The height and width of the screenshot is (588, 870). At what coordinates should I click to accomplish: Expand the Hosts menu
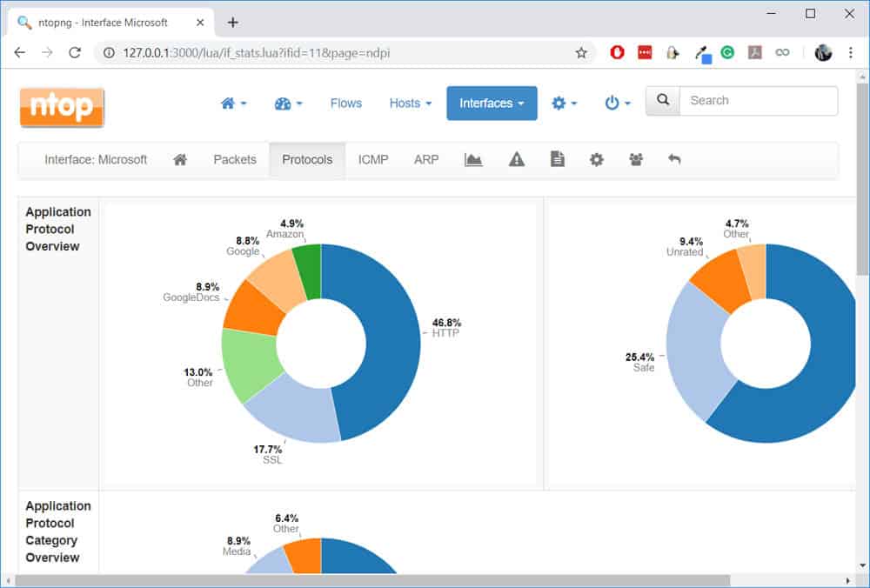pos(410,104)
